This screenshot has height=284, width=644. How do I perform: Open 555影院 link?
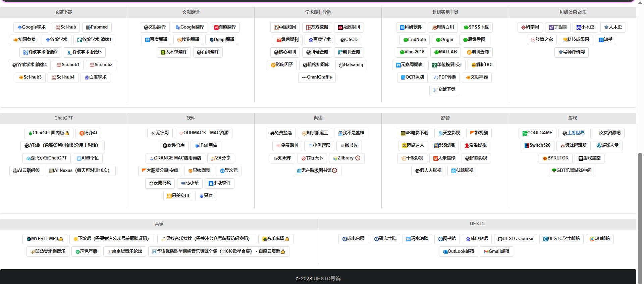click(x=444, y=145)
